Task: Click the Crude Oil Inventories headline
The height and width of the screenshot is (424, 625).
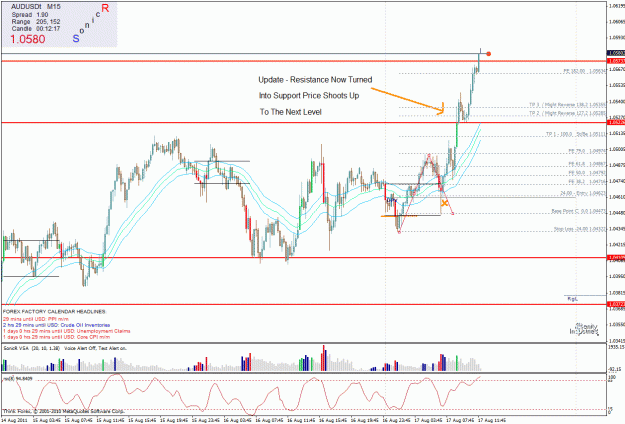Action: click(x=56, y=325)
